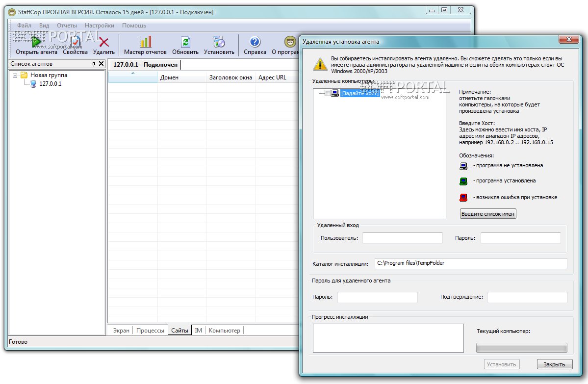Focus the Пользователь input field
This screenshot has height=384, width=588.
(x=402, y=238)
